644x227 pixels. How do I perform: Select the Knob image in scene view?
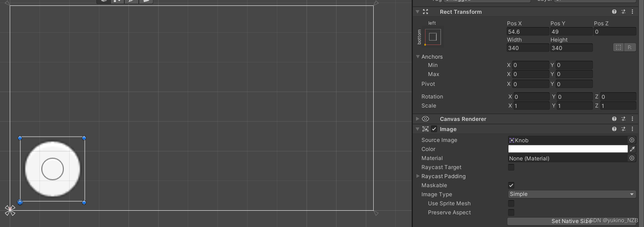tap(53, 169)
